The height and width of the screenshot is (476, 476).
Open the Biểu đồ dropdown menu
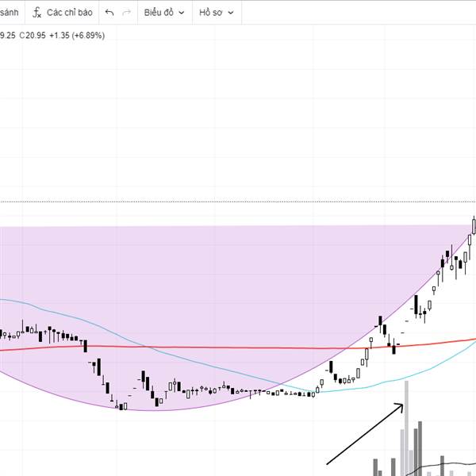coord(164,13)
